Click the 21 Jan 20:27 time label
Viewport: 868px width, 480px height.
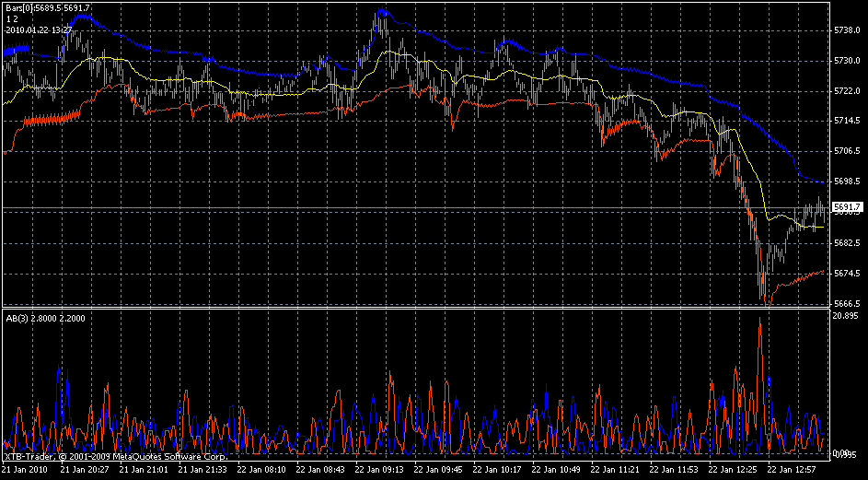[x=86, y=469]
